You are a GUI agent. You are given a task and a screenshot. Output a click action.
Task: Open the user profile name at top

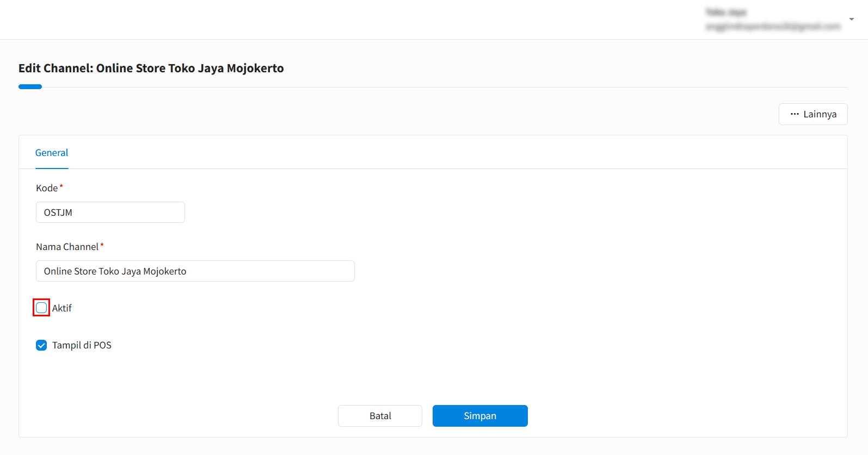click(x=726, y=13)
